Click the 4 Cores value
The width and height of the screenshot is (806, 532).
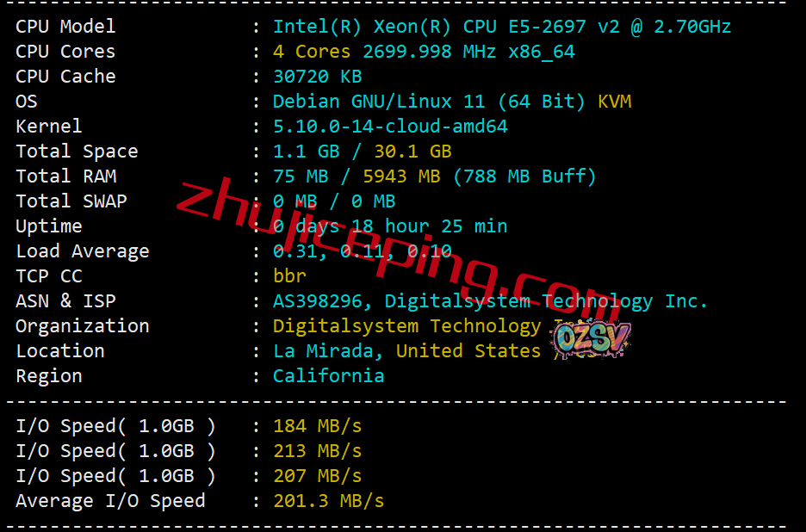click(x=312, y=52)
